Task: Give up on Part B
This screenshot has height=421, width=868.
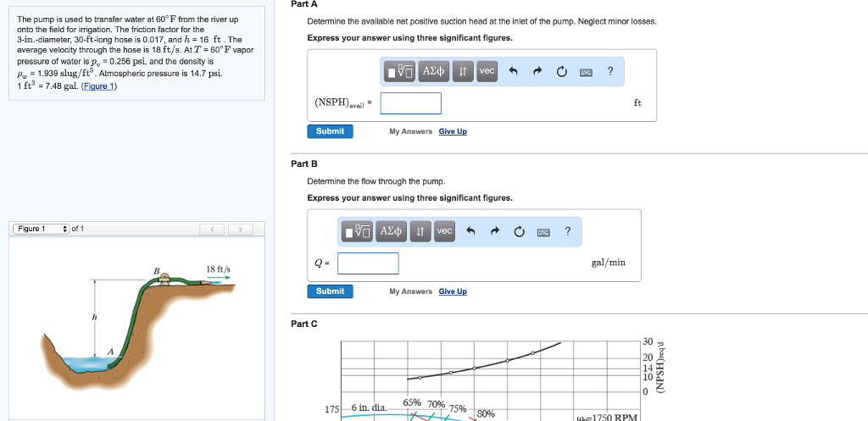Action: click(453, 291)
